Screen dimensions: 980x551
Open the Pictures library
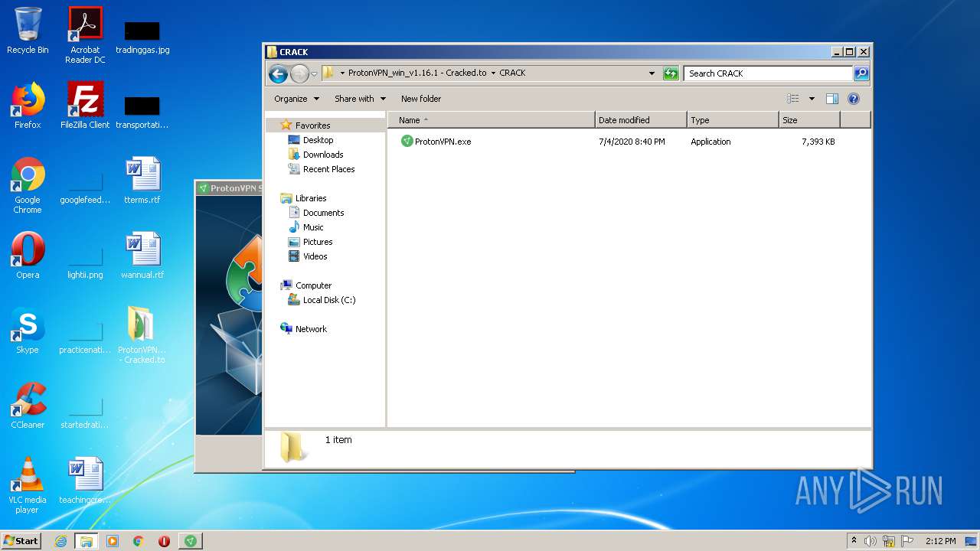point(318,242)
